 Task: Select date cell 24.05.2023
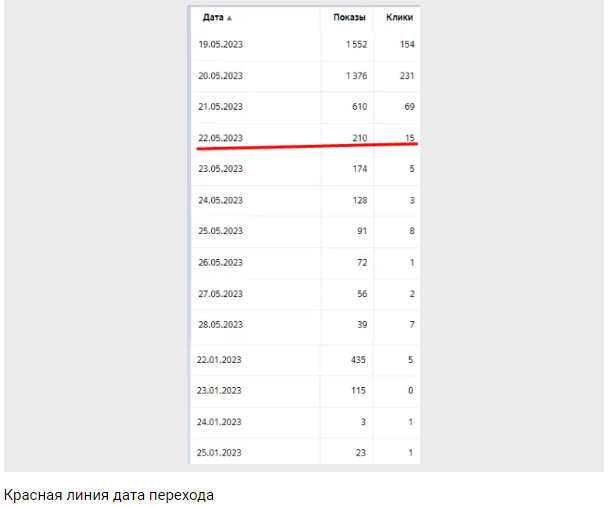click(x=221, y=200)
